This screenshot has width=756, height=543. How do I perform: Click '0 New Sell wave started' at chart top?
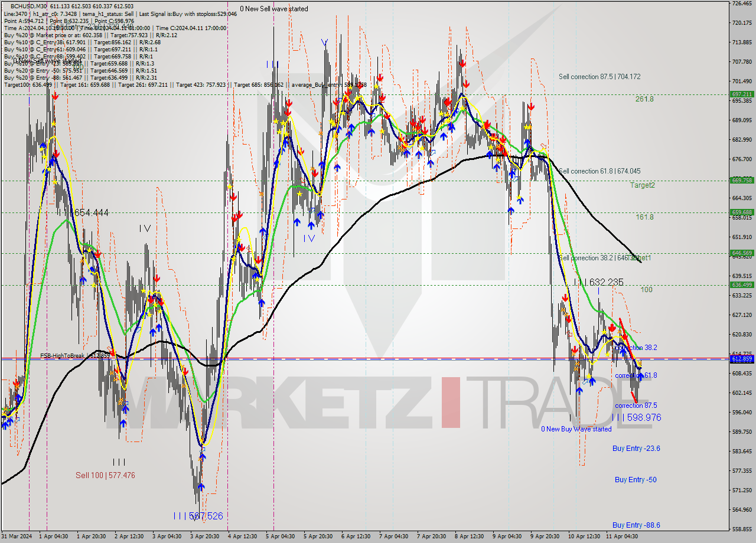pos(274,9)
